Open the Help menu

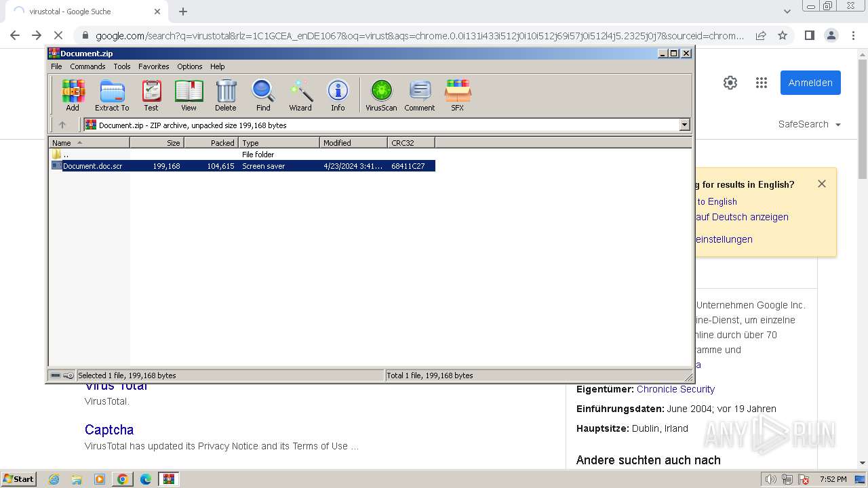[217, 66]
